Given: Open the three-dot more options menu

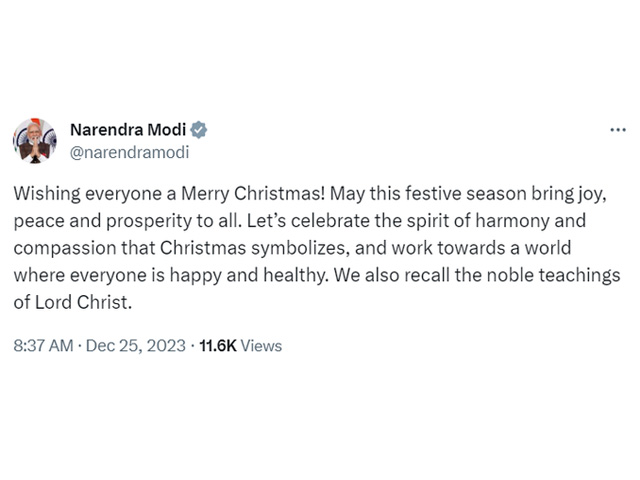Looking at the screenshot, I should pyautogui.click(x=618, y=130).
